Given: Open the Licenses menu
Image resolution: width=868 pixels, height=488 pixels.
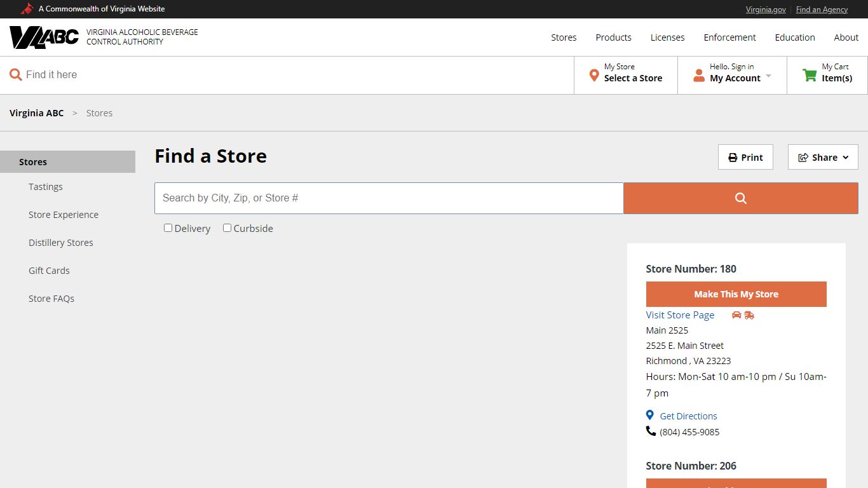Looking at the screenshot, I should point(667,37).
